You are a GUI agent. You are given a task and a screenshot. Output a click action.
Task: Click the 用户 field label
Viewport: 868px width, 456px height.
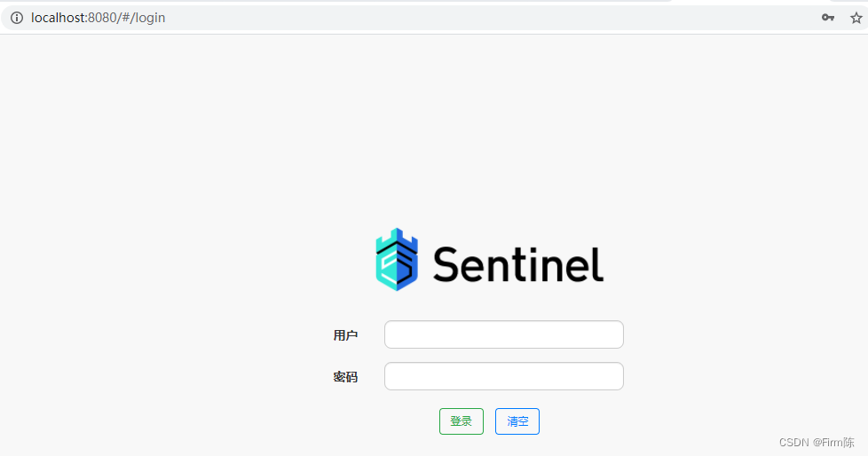pos(345,335)
